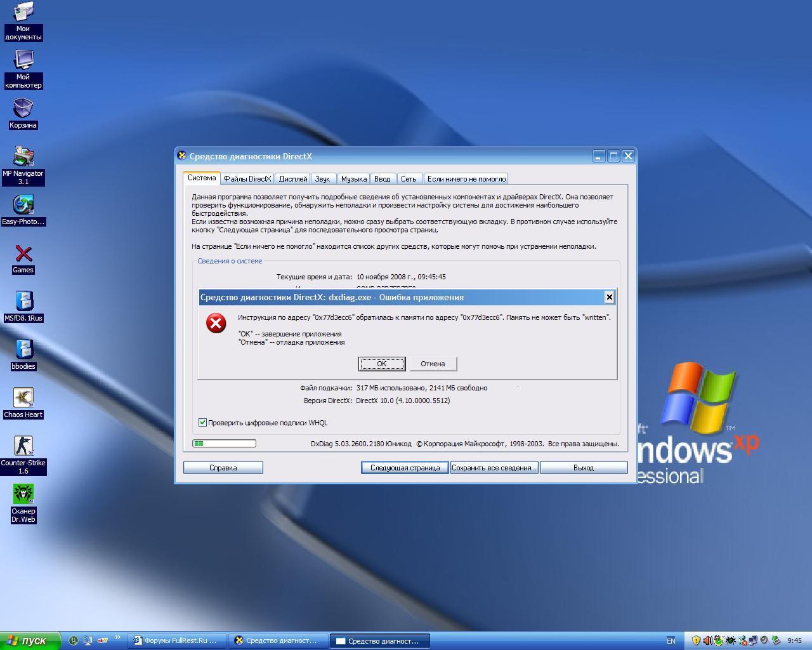The height and width of the screenshot is (650, 812).
Task: Click the eBay quick launch icon
Action: 103,640
